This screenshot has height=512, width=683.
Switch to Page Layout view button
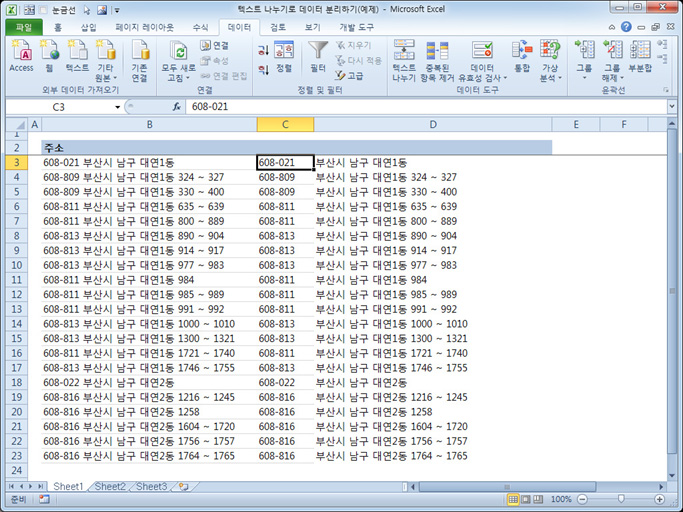(526, 499)
